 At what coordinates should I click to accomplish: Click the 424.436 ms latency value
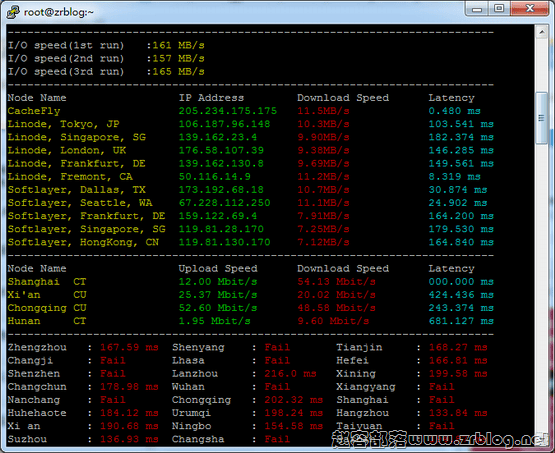(461, 295)
